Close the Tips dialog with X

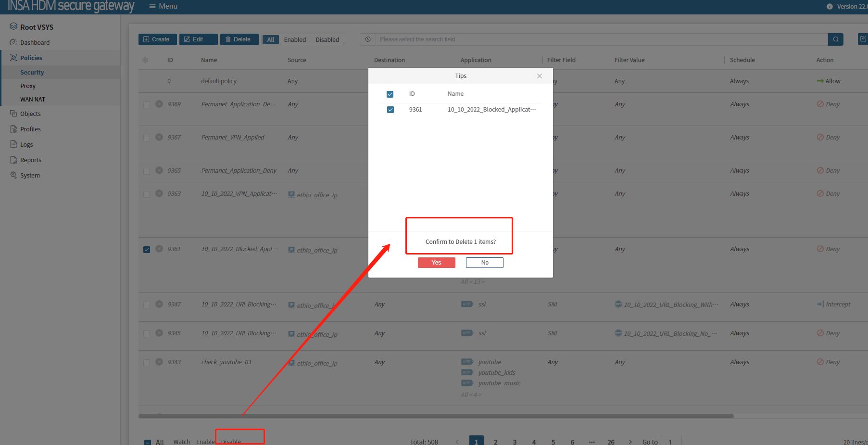click(x=540, y=76)
